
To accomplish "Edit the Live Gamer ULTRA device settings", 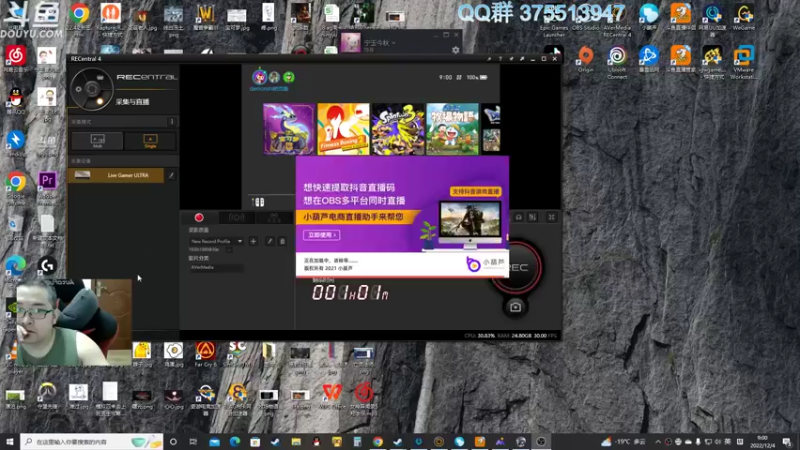I will click(171, 176).
